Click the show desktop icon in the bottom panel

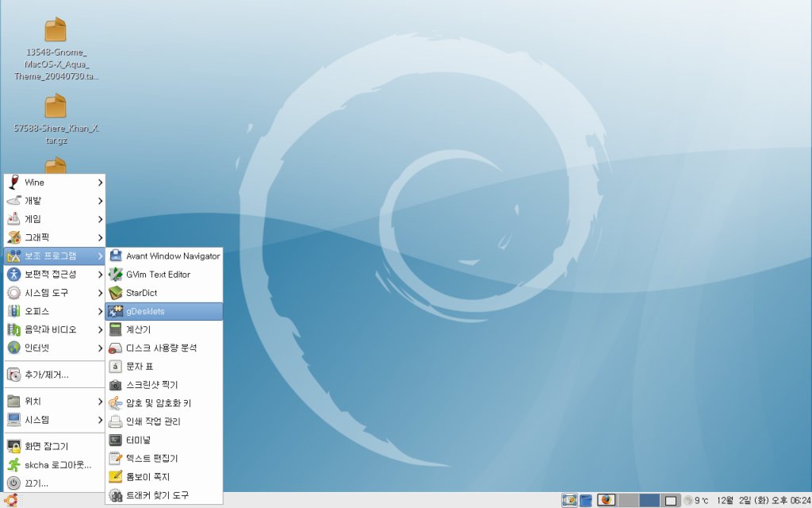point(569,500)
